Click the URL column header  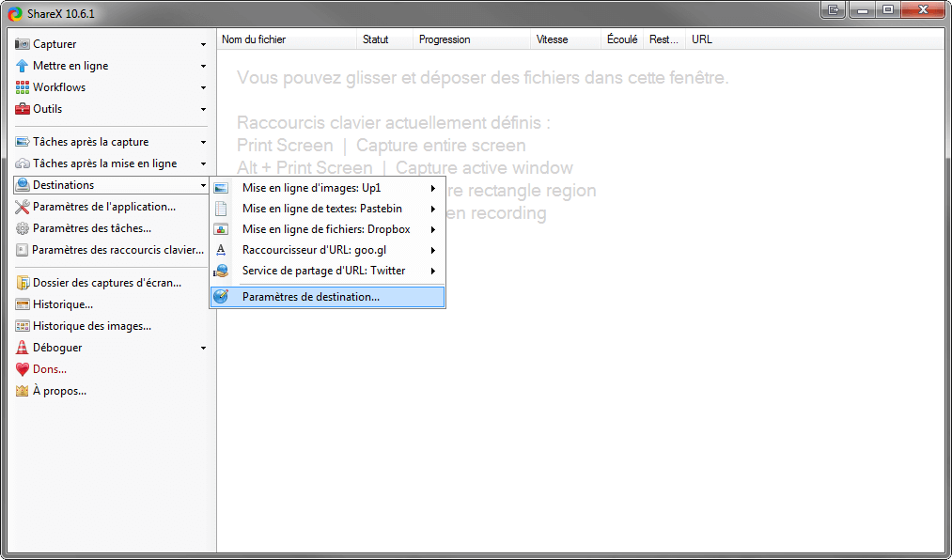click(x=701, y=39)
